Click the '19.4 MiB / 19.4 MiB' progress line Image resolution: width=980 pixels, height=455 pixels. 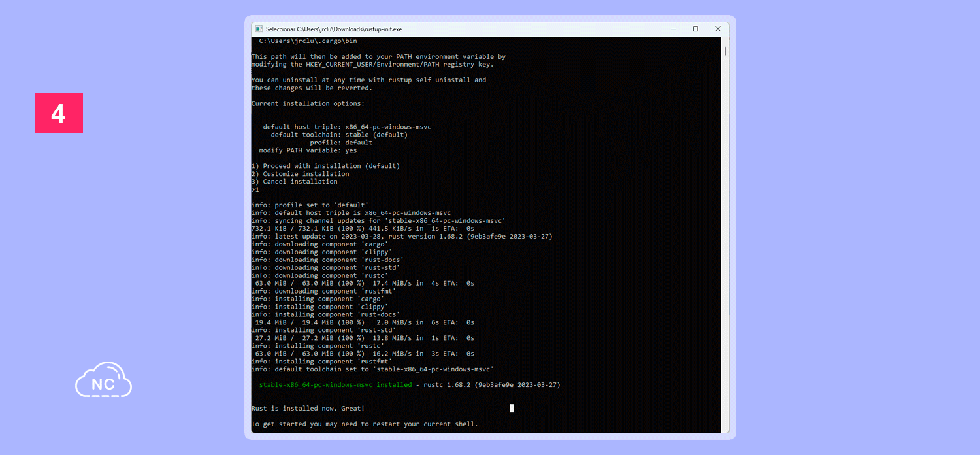tap(365, 324)
